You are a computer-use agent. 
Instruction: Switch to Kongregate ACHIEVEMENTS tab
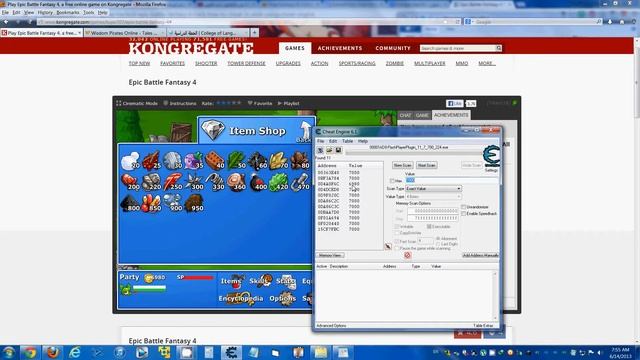(340, 48)
